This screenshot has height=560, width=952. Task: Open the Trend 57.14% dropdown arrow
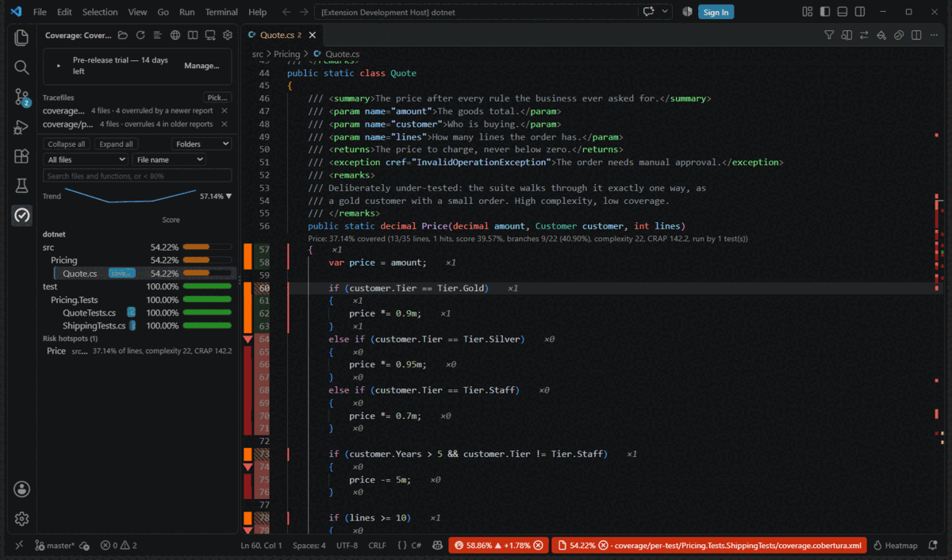[x=229, y=196]
